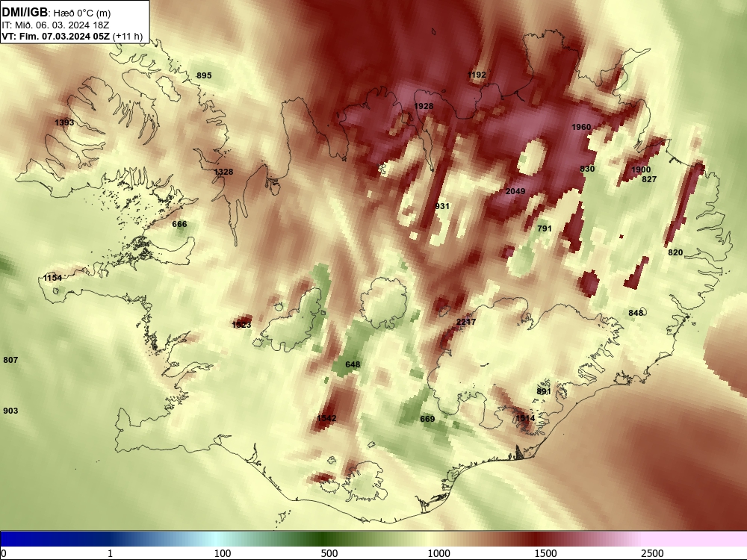This screenshot has width=747, height=560.
Task: Click the 2500 label on the color scale
Action: tap(652, 553)
